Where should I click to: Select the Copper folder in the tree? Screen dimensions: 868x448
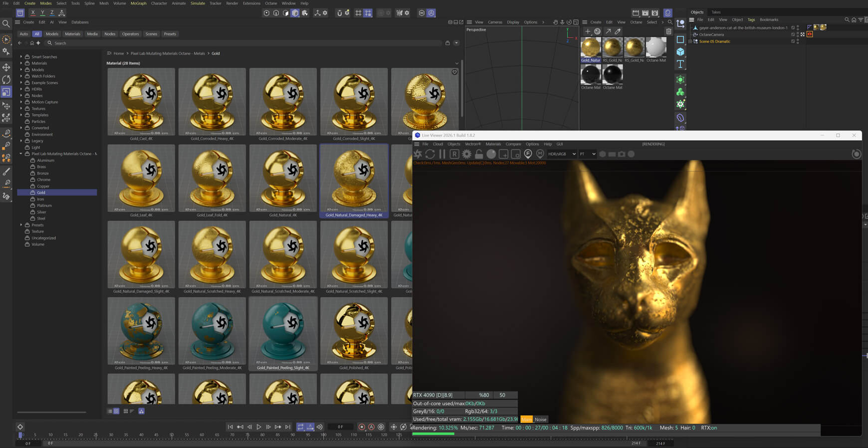point(43,186)
